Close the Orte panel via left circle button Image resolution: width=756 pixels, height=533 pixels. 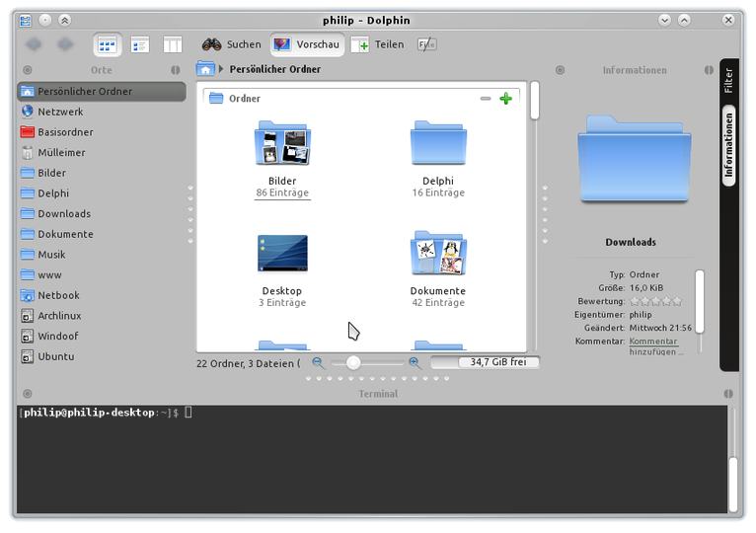coord(28,70)
